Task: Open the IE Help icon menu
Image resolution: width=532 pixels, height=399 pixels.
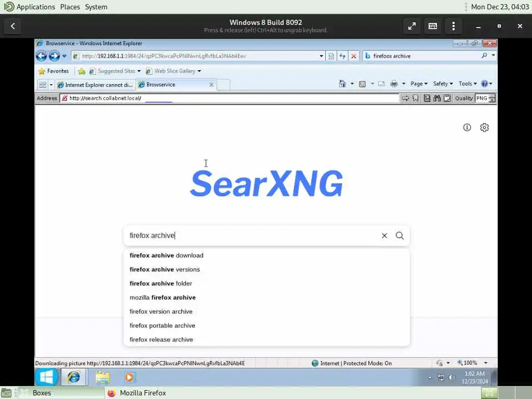Action: point(487,84)
